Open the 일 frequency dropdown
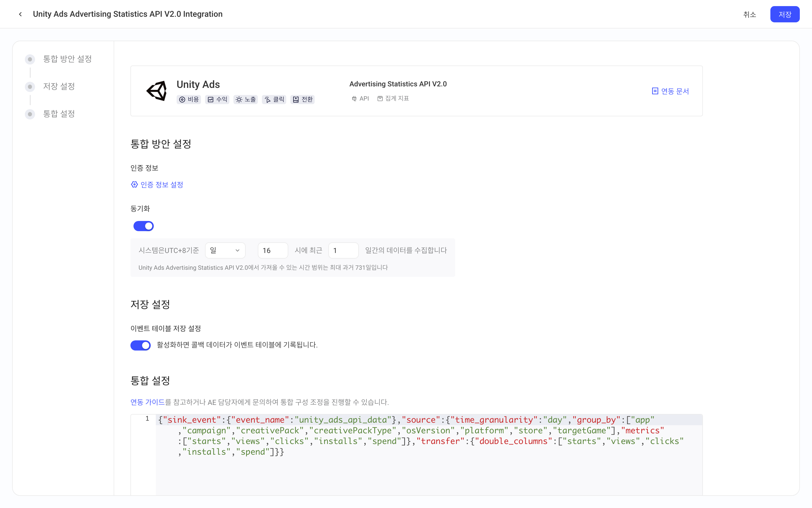 (x=225, y=250)
